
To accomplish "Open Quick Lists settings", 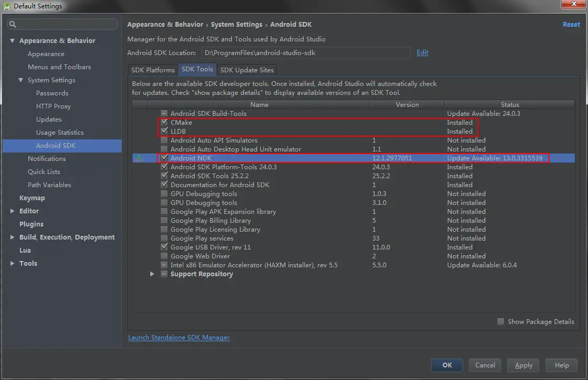I will point(43,172).
